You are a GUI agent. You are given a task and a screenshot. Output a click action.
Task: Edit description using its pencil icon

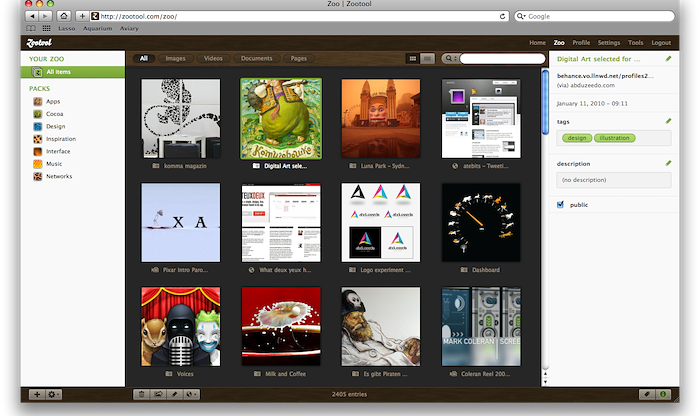click(x=668, y=163)
